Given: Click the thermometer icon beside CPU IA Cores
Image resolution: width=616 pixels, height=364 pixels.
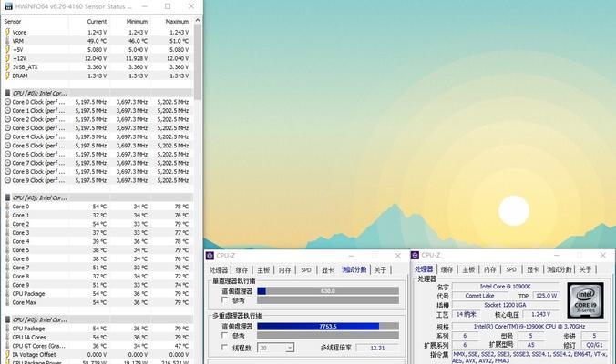Looking at the screenshot, I should [x=7, y=337].
